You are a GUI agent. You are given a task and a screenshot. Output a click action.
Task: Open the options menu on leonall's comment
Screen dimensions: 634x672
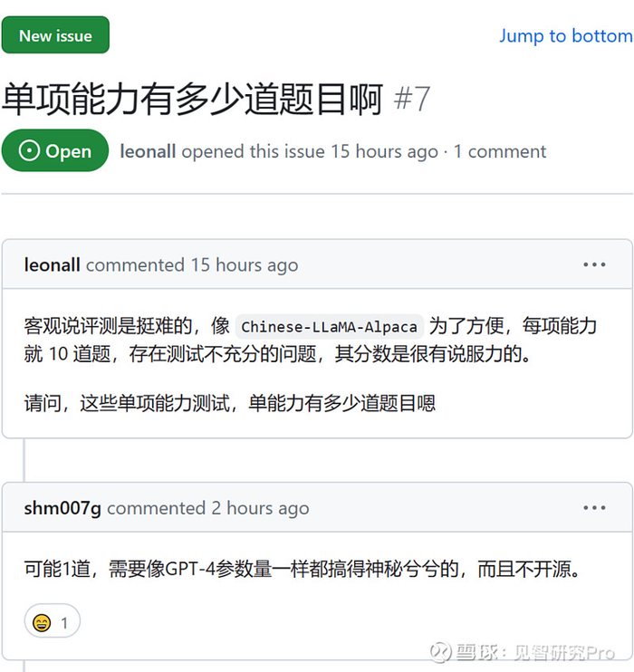coord(594,265)
